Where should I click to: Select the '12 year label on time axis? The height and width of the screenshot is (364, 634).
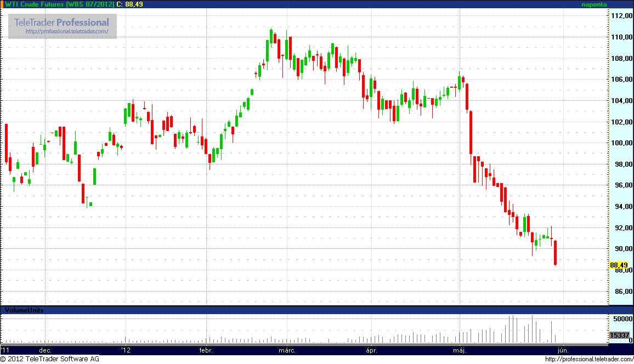[126, 350]
